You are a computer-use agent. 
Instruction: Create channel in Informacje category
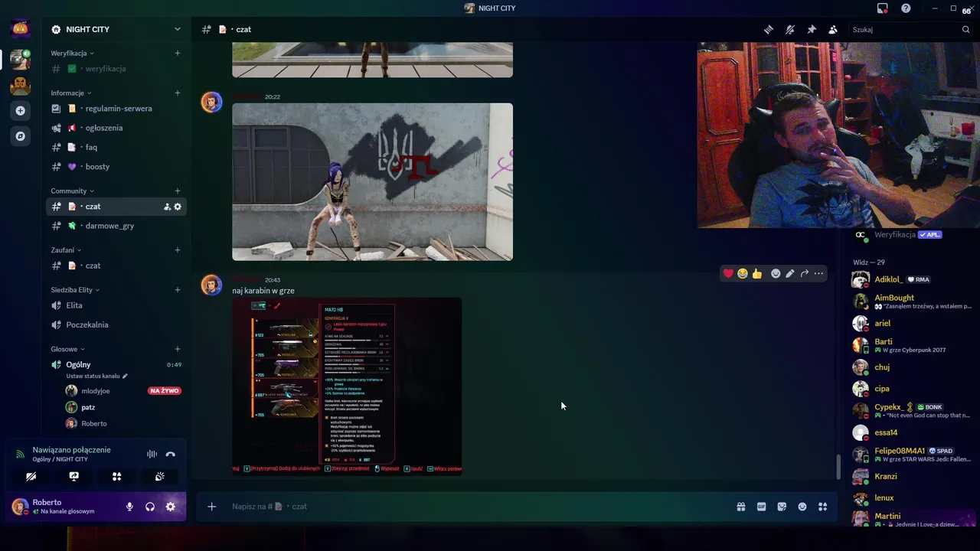178,93
